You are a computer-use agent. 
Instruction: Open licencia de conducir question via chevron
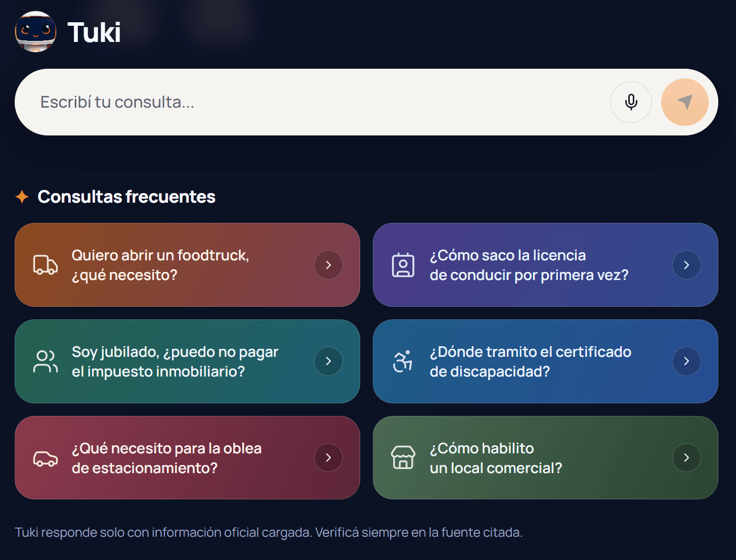pos(686,265)
